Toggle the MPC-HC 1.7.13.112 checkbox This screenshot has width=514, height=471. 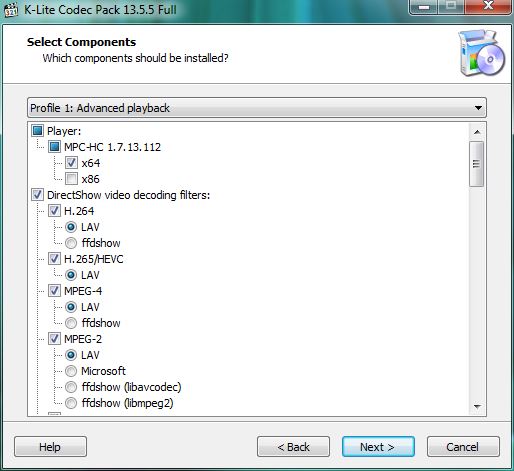pyautogui.click(x=54, y=147)
